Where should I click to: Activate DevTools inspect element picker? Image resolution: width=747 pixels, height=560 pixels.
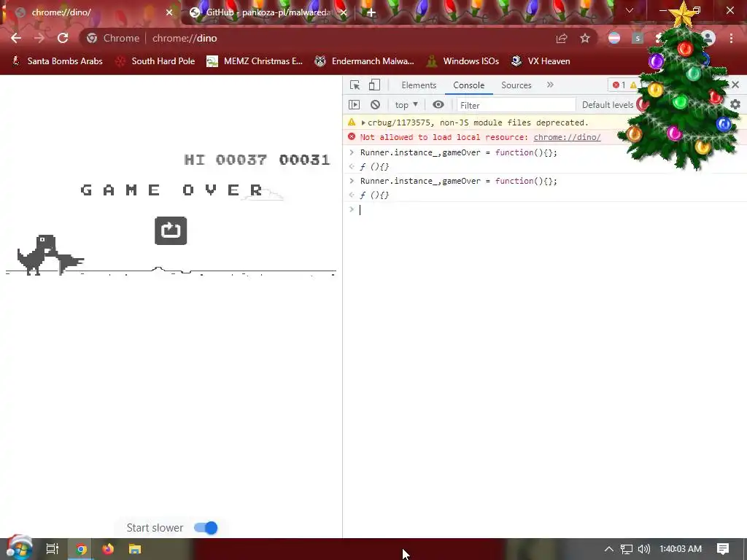point(355,85)
